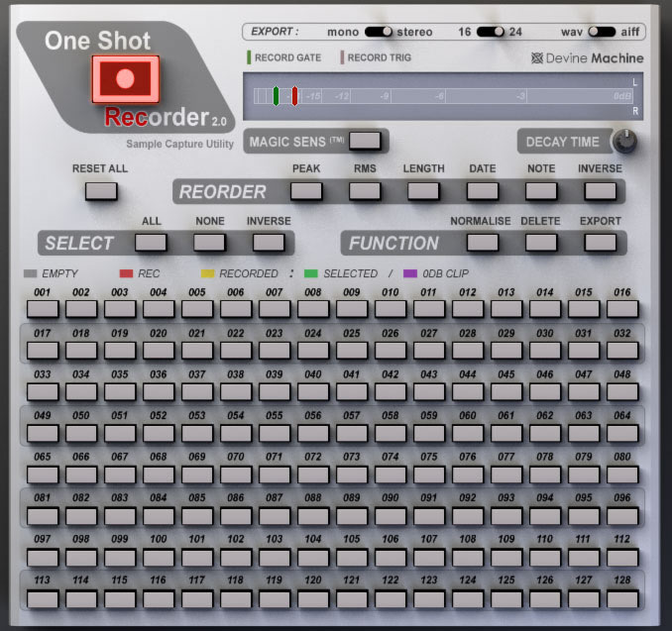Reorder samples by Date
Viewport: 672px width, 631px height.
click(x=483, y=191)
